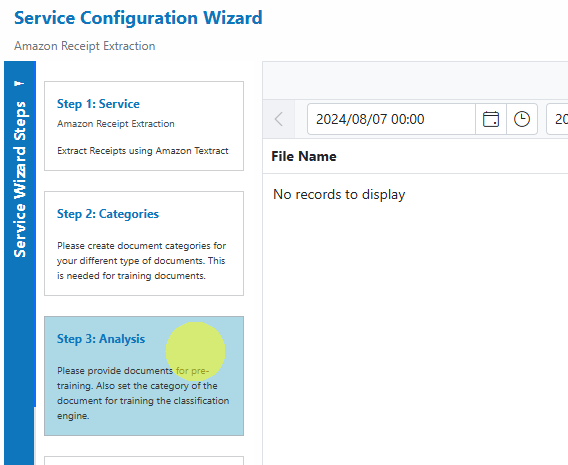This screenshot has height=465, width=568.
Task: Click the 'No records to display' message
Action: click(x=339, y=194)
